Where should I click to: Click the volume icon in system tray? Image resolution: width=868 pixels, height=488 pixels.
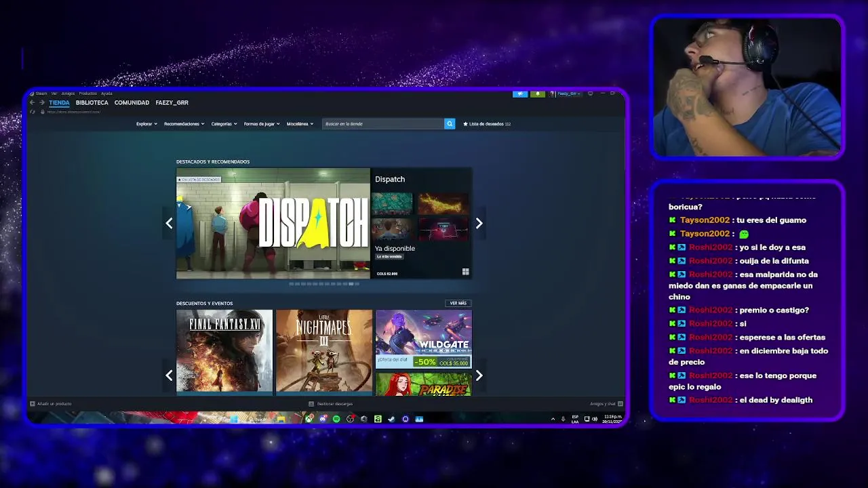coord(595,419)
